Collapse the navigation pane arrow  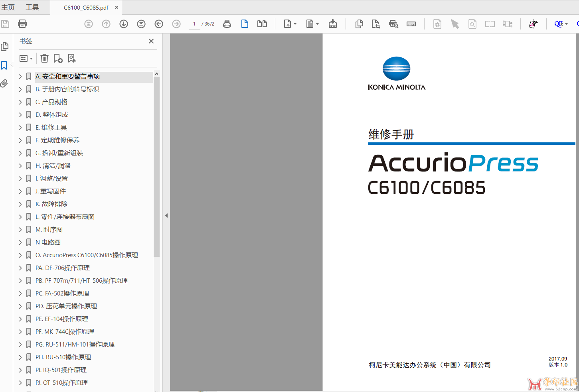tap(166, 216)
